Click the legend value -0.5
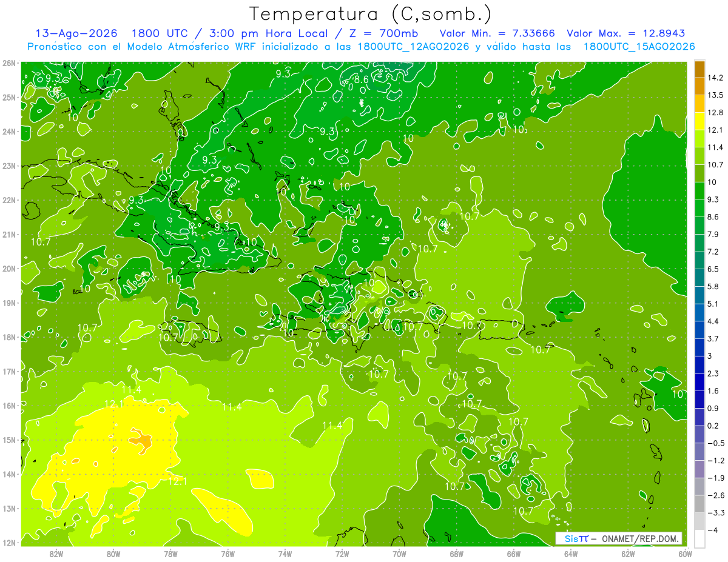 point(716,443)
